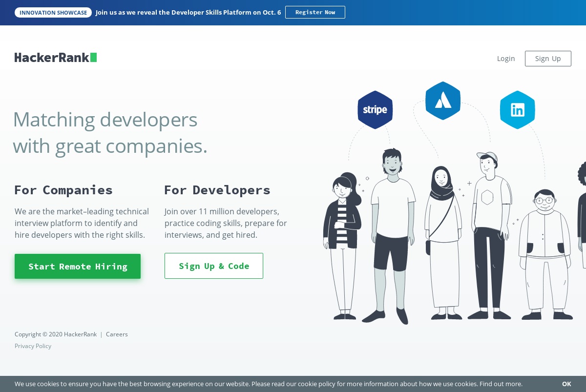Viewport: 586px width, 392px height.
Task: Open the Careers link
Action: (x=117, y=334)
